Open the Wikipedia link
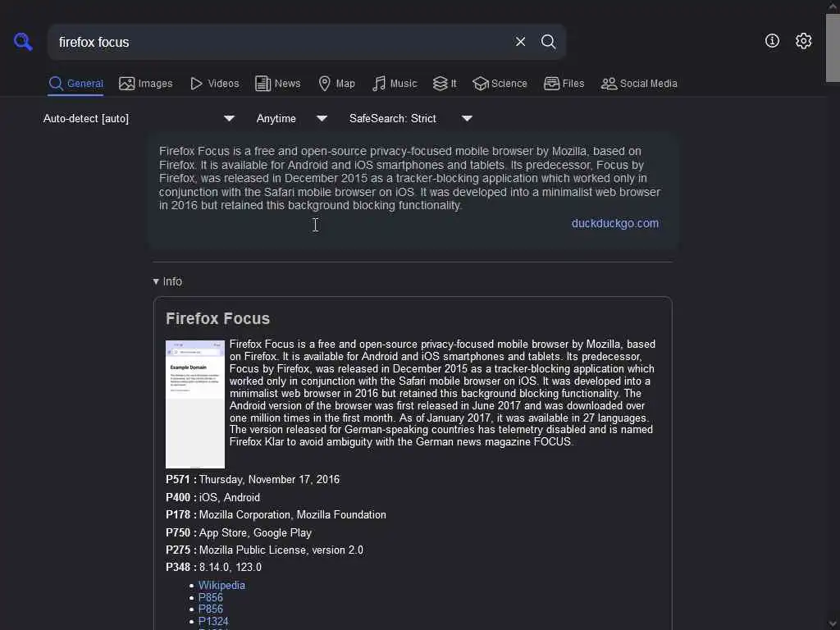840x630 pixels. click(x=221, y=586)
